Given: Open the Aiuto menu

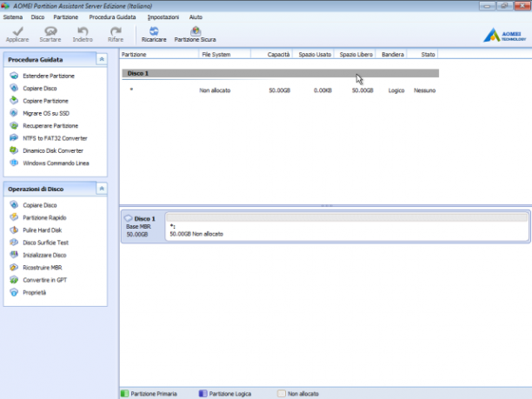Looking at the screenshot, I should click(x=196, y=17).
